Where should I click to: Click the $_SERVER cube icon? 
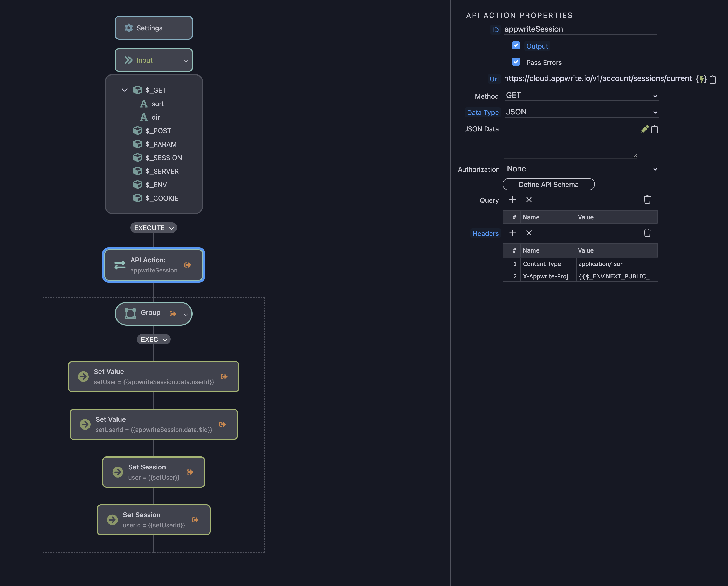click(x=138, y=171)
